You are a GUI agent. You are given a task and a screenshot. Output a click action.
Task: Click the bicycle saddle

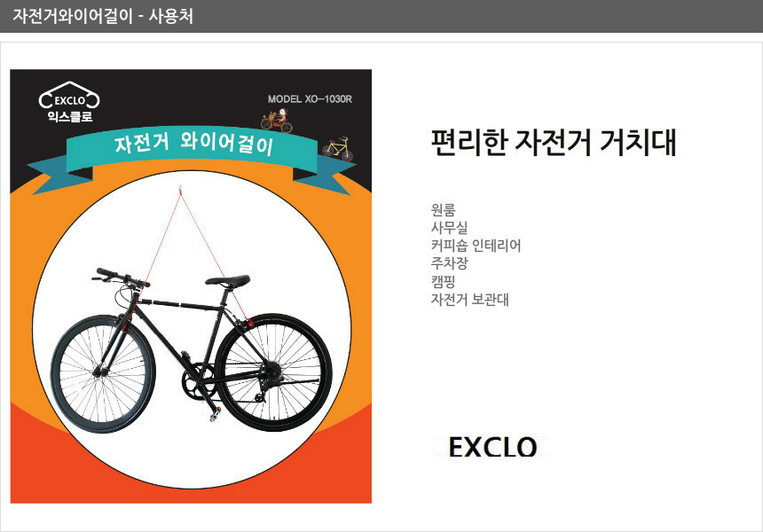[x=228, y=280]
